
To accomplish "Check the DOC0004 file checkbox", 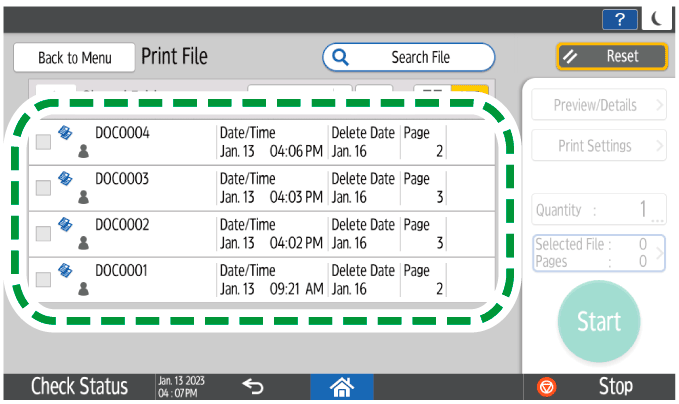I will (43, 143).
